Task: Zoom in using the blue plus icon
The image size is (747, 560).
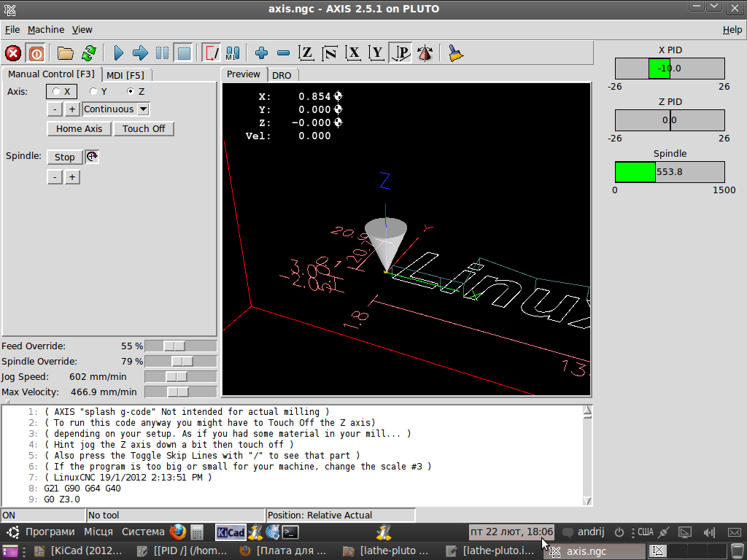Action: [x=261, y=53]
